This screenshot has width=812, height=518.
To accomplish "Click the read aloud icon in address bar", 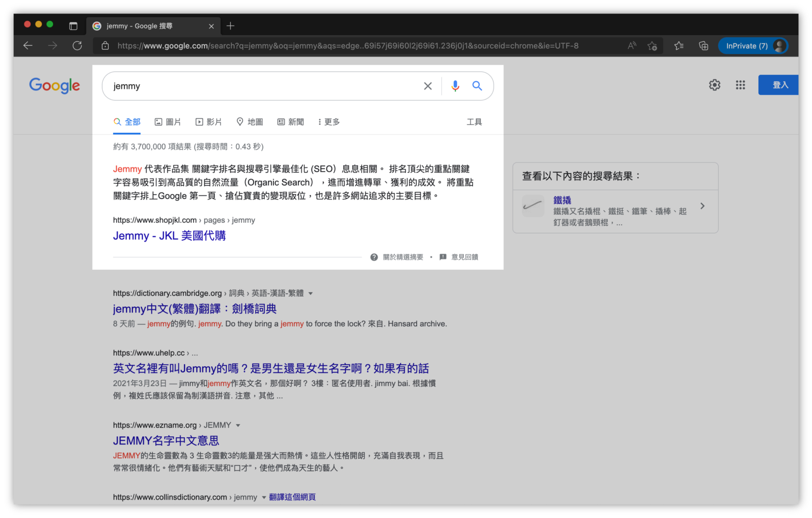I will pyautogui.click(x=632, y=46).
